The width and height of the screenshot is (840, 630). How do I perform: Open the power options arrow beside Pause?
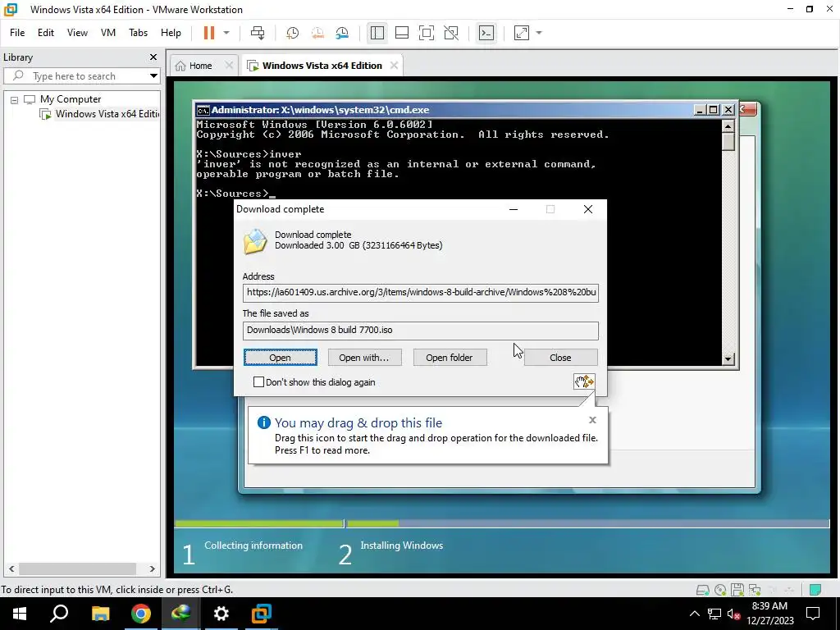(226, 33)
